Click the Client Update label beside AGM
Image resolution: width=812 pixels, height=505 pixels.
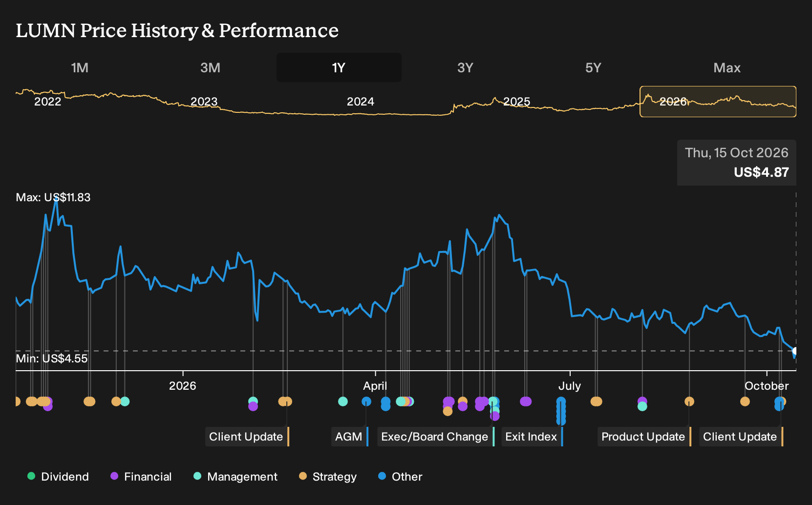click(247, 437)
